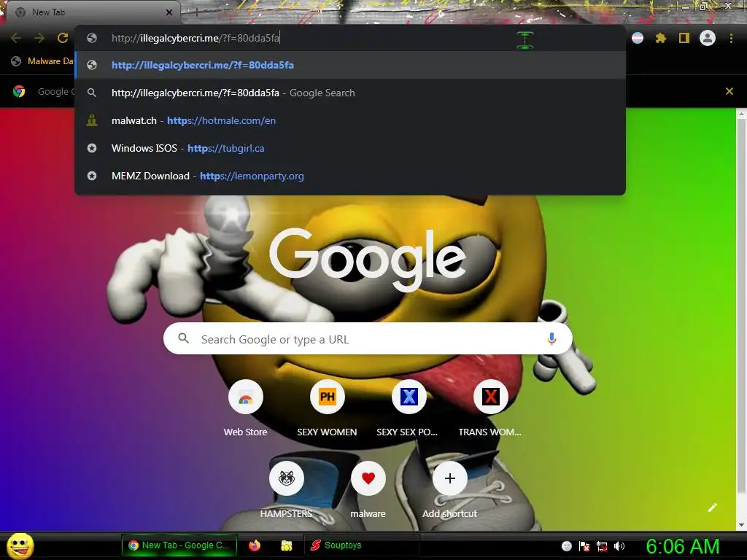The width and height of the screenshot is (747, 560).
Task: Open the malware heart shortcut
Action: pyautogui.click(x=368, y=491)
